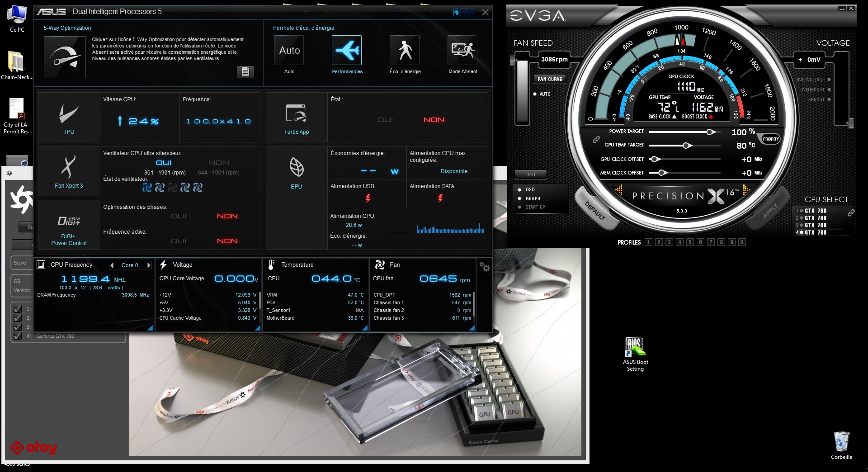Open the Turbo App panel
Viewport: 868px width, 472px height.
click(x=297, y=118)
